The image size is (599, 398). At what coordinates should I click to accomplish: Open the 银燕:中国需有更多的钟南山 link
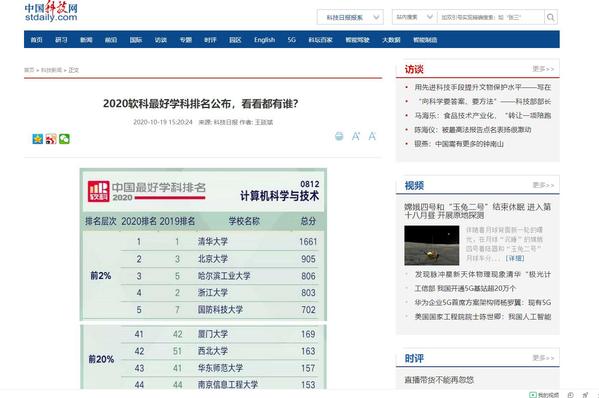click(x=459, y=144)
